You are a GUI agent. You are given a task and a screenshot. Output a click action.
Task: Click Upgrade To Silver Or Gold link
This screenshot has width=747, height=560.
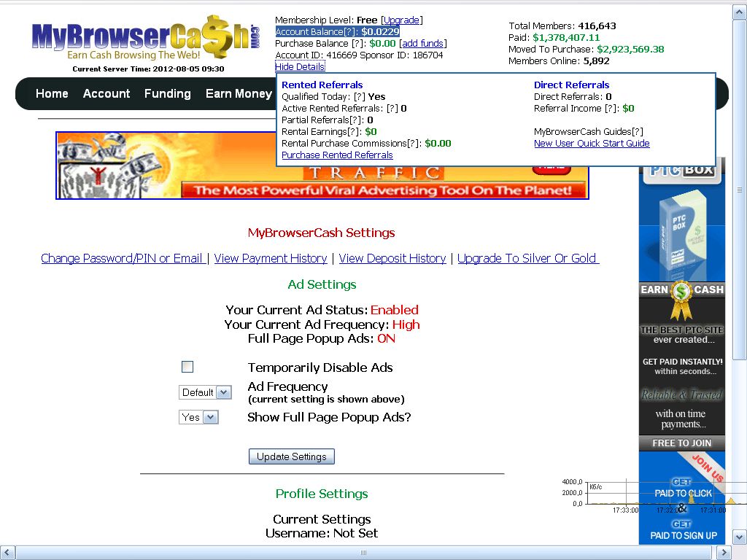[x=528, y=258]
